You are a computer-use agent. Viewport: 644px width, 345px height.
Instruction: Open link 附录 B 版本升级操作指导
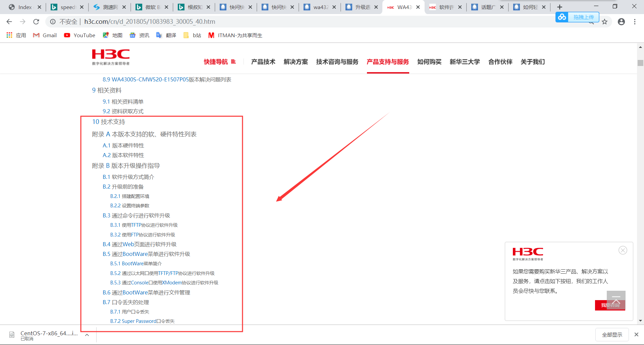126,166
